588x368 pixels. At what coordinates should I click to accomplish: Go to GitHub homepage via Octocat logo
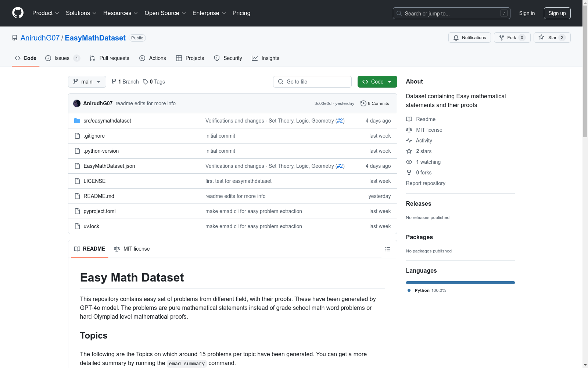[18, 13]
